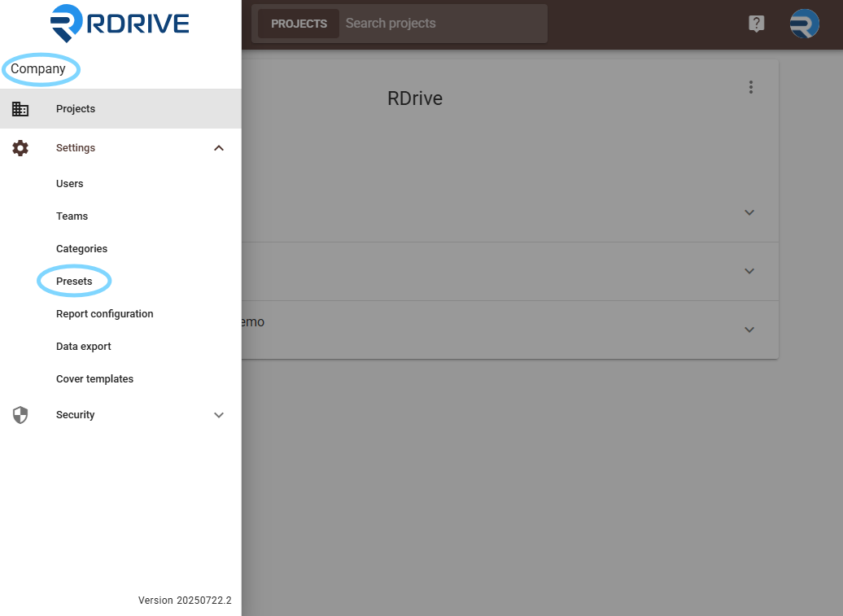Open the user avatar menu
Screen dimensions: 843x616
click(x=804, y=23)
